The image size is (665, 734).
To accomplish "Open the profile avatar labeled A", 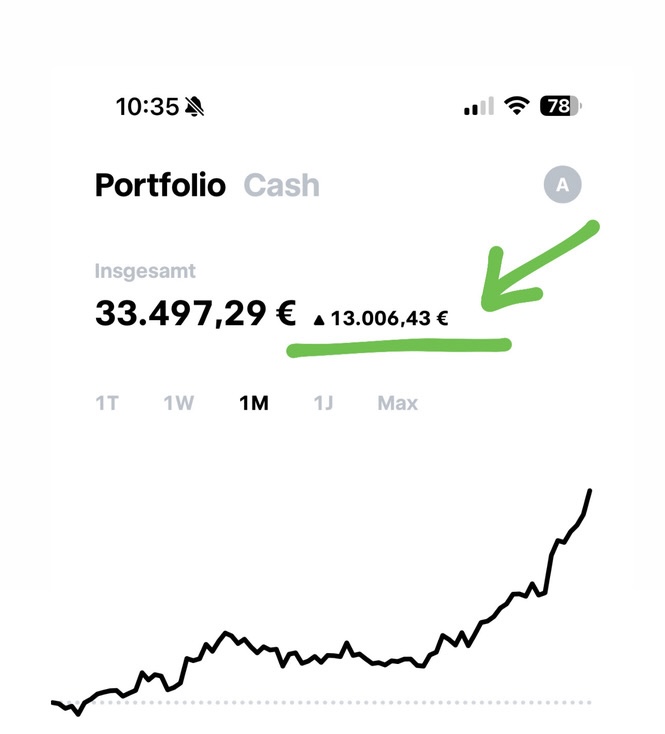I will click(x=562, y=185).
